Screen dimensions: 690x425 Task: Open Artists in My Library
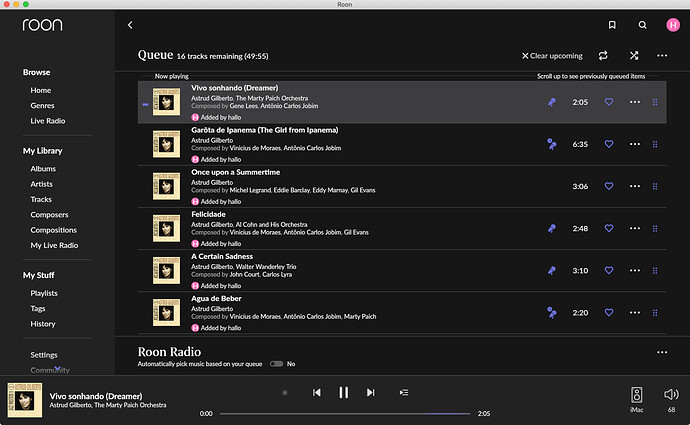coord(41,184)
